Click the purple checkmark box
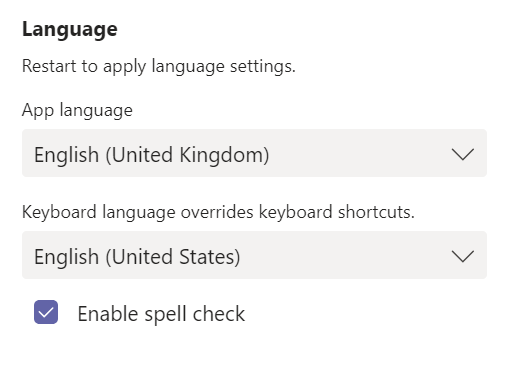 tap(46, 312)
